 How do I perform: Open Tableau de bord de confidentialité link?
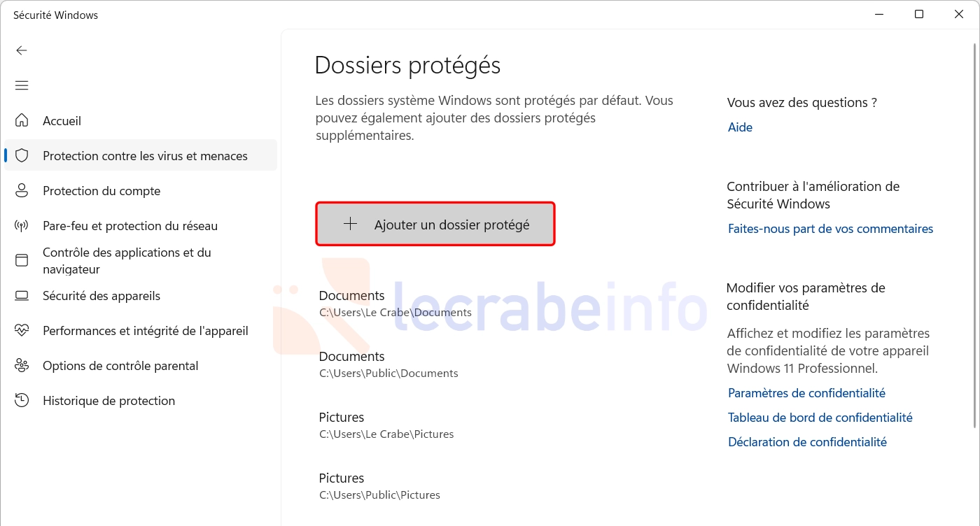pyautogui.click(x=820, y=418)
